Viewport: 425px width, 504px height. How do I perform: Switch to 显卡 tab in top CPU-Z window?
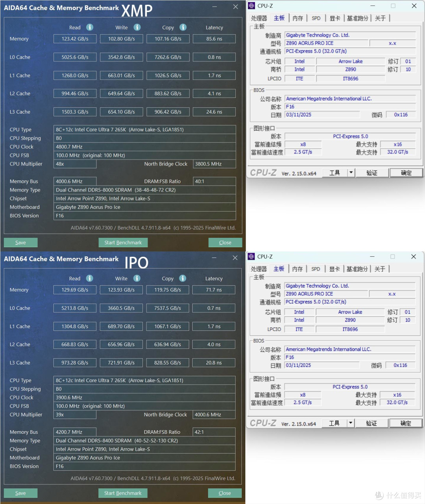click(335, 18)
